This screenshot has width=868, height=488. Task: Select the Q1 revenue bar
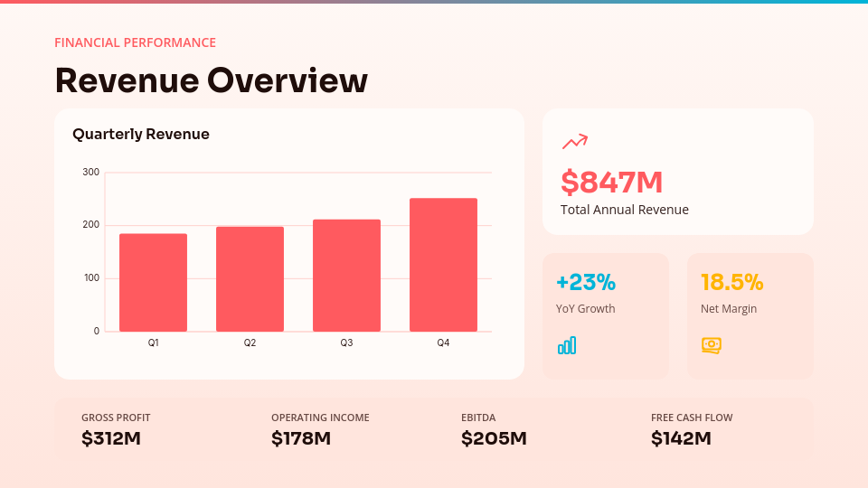pos(153,283)
